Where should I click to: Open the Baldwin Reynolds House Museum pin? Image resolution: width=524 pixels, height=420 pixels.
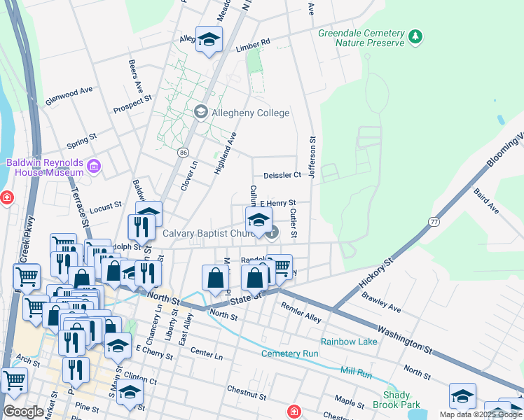click(x=94, y=166)
